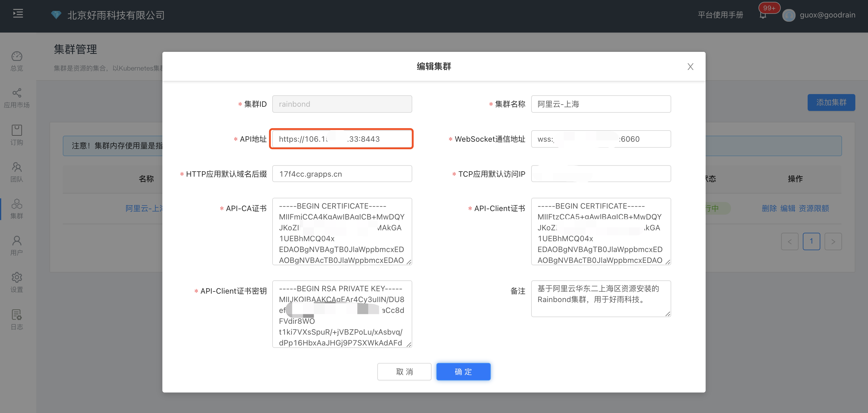Confirm changes with the 确定 button

(463, 372)
